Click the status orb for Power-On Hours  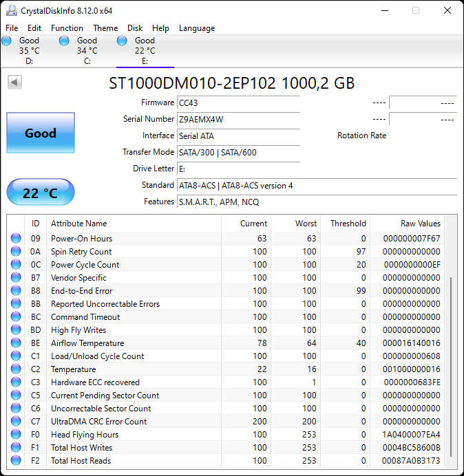coord(16,238)
